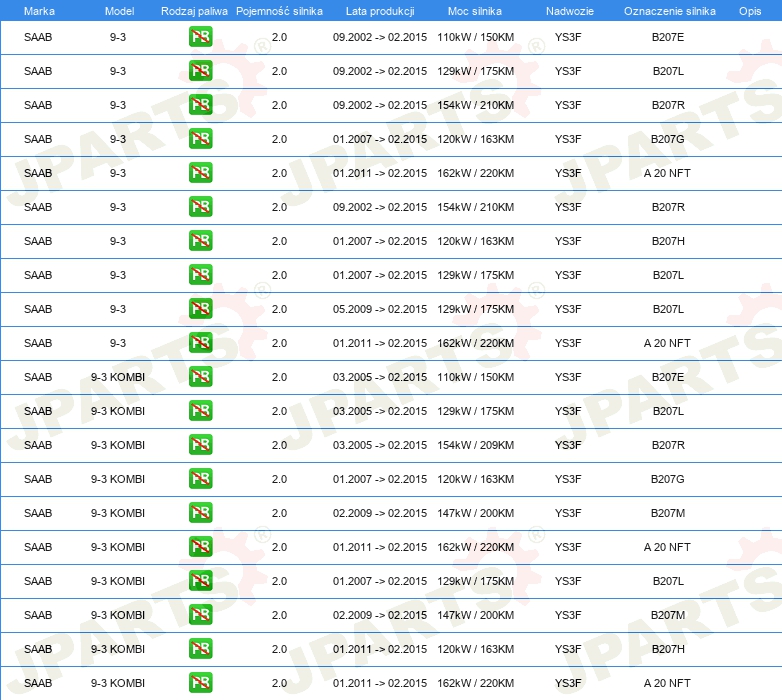Click the Oznaczenie silnika column header
The height and width of the screenshot is (700, 782).
(x=669, y=11)
